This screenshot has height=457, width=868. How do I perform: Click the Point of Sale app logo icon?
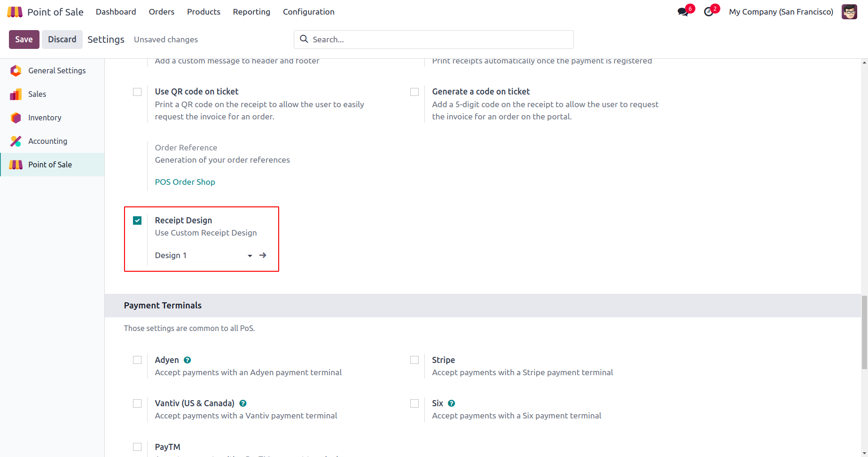pos(15,12)
